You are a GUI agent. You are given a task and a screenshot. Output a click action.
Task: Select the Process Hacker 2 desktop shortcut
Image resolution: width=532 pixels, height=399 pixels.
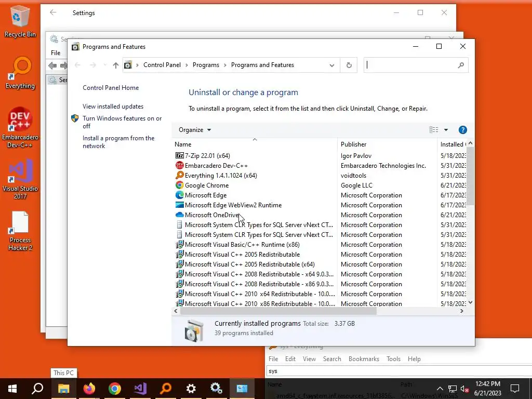click(x=20, y=231)
